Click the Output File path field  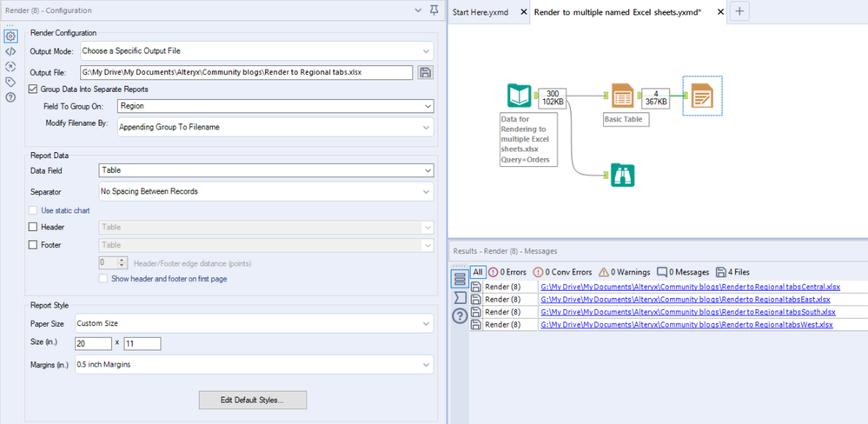247,72
